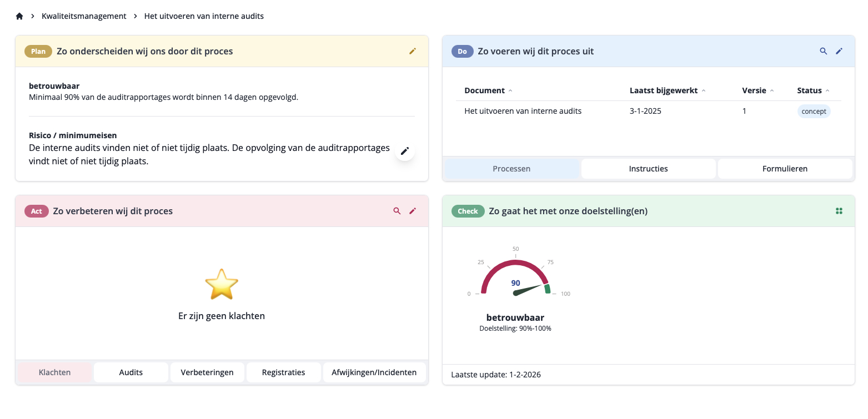868x419 pixels.
Task: Show the Registraties tab
Action: [283, 372]
